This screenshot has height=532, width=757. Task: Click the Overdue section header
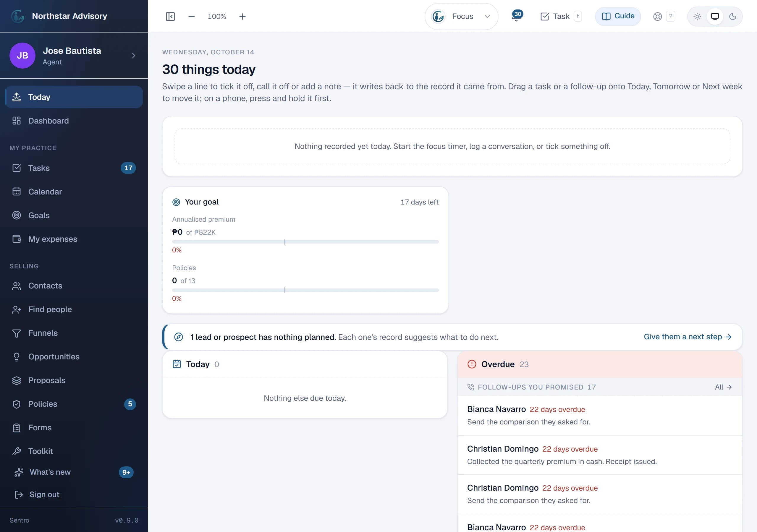pos(600,364)
